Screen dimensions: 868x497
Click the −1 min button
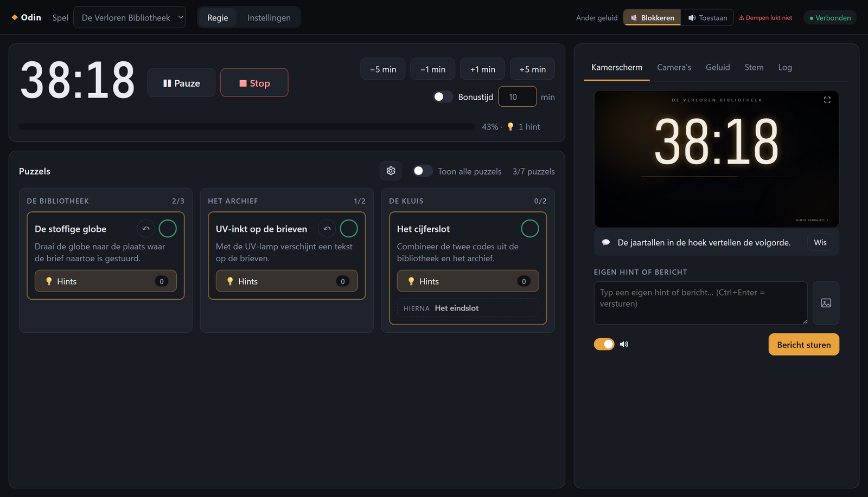point(433,69)
